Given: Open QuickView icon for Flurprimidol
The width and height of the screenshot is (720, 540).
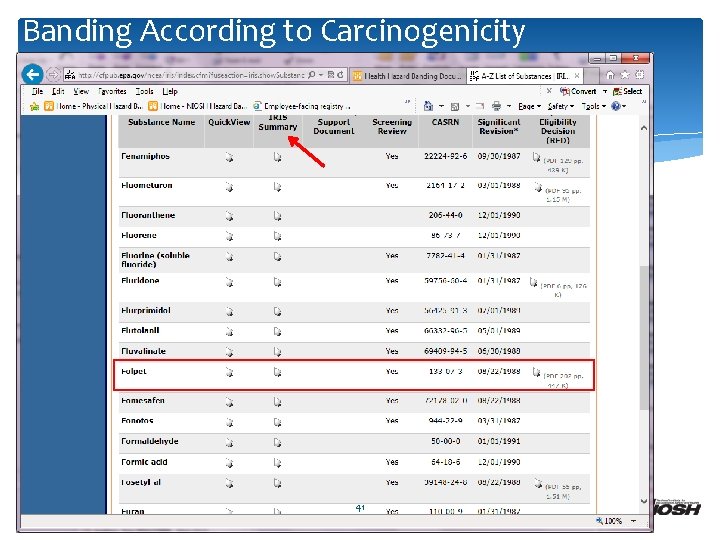Looking at the screenshot, I should pos(229,312).
